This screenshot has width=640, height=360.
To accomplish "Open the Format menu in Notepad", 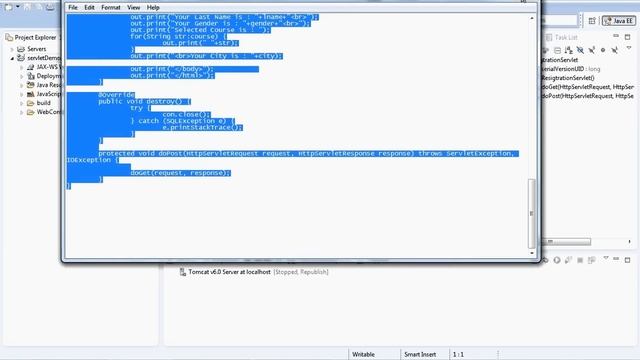I will point(111,7).
